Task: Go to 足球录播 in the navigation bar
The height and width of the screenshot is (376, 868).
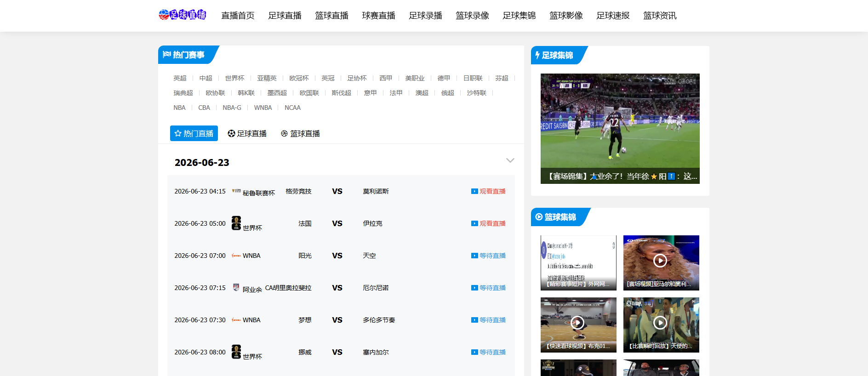Action: [425, 16]
